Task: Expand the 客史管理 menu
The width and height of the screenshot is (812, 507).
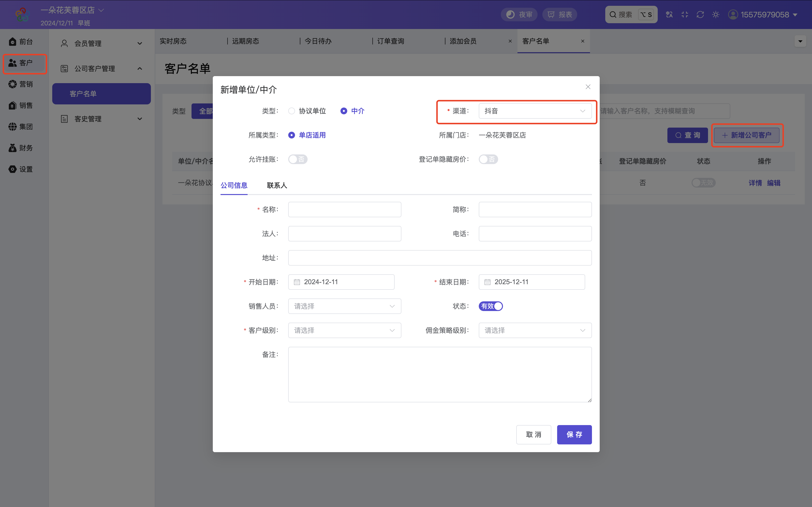Action: (x=101, y=119)
